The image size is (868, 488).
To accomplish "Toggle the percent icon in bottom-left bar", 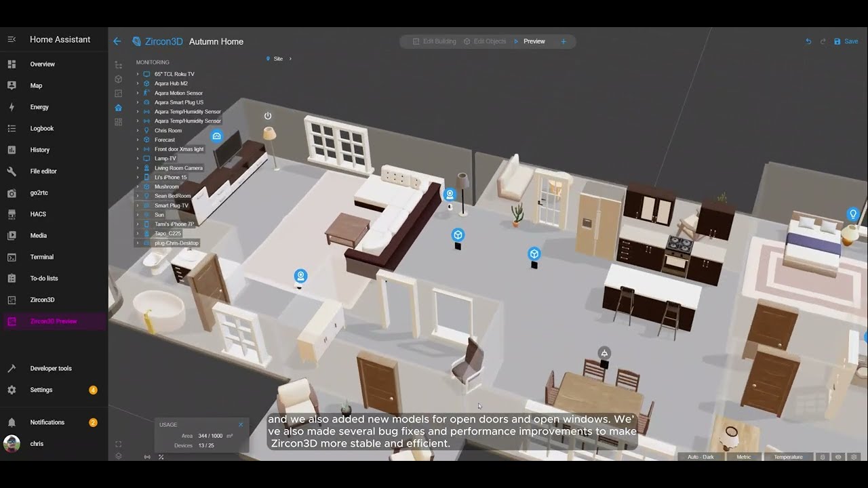I will (161, 457).
